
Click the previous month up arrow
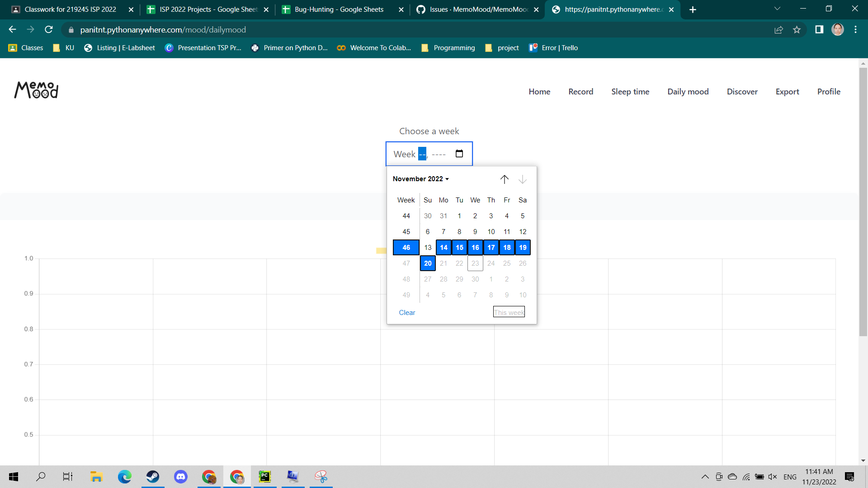coord(505,179)
